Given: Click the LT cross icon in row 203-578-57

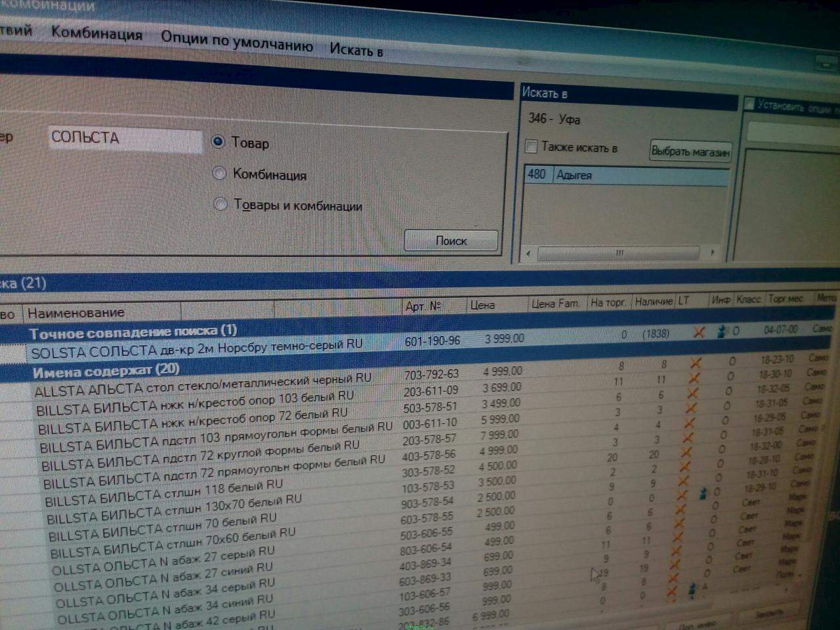Looking at the screenshot, I should 689,423.
